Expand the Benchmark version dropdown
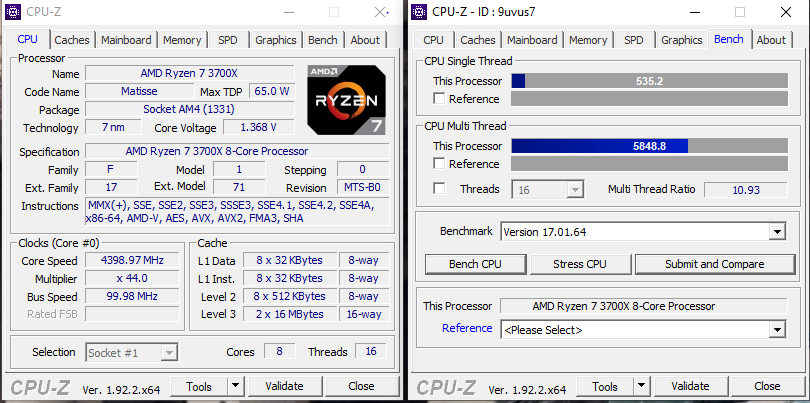The image size is (810, 403). [777, 232]
